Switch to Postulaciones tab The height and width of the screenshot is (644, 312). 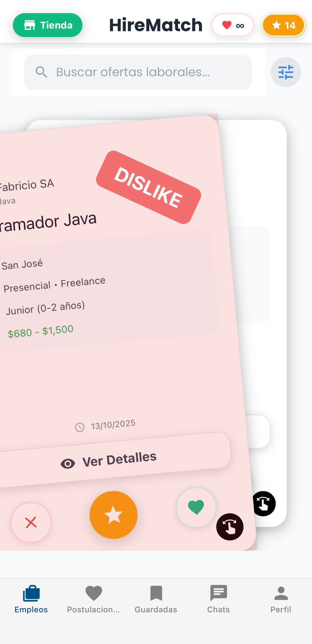[94, 599]
